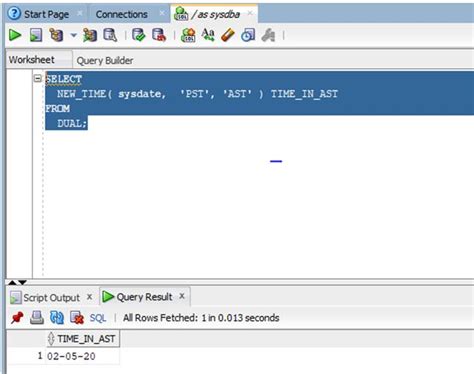The width and height of the screenshot is (474, 374).
Task: Select row number 1 in results
Action: pos(40,356)
